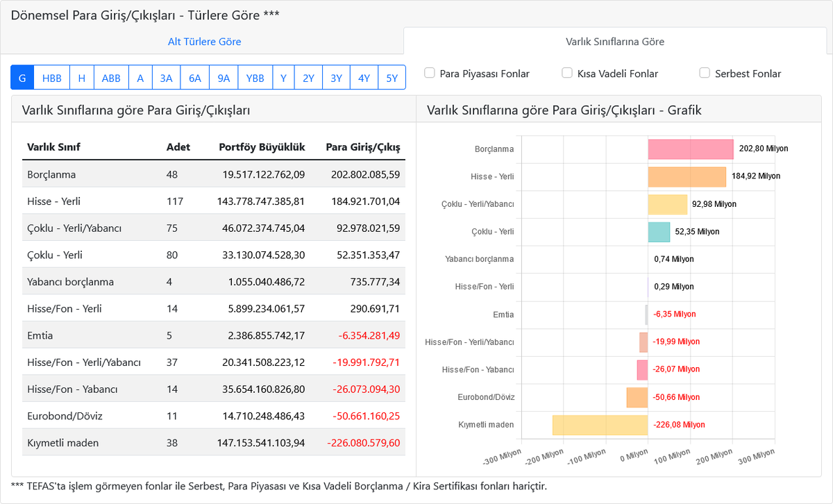Image resolution: width=833 pixels, height=504 pixels.
Task: Set period to 4Y
Action: click(x=364, y=78)
